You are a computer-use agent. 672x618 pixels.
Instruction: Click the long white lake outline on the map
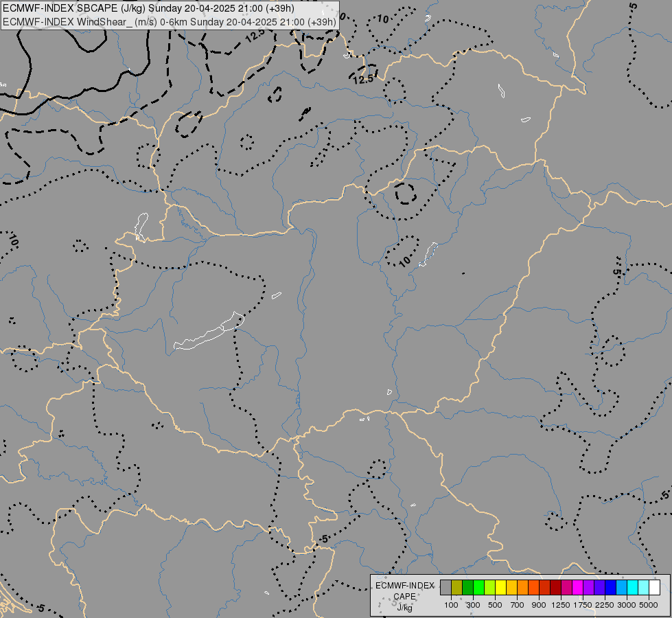[x=209, y=331]
